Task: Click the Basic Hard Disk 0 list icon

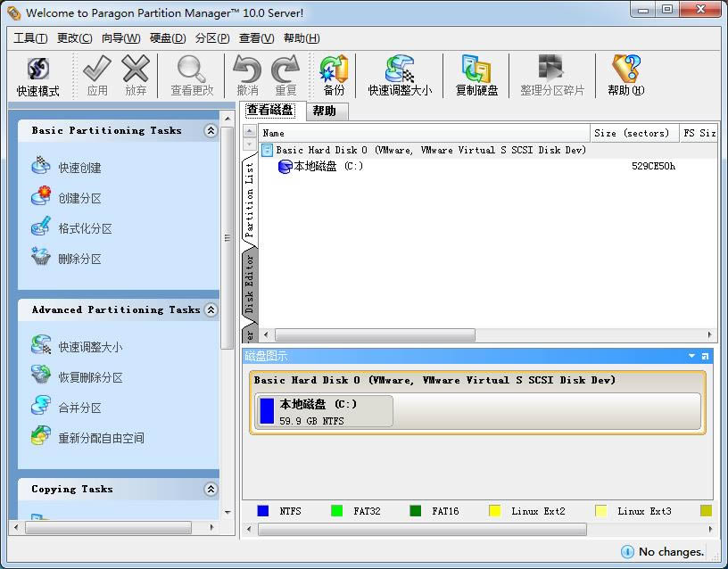Action: [267, 150]
